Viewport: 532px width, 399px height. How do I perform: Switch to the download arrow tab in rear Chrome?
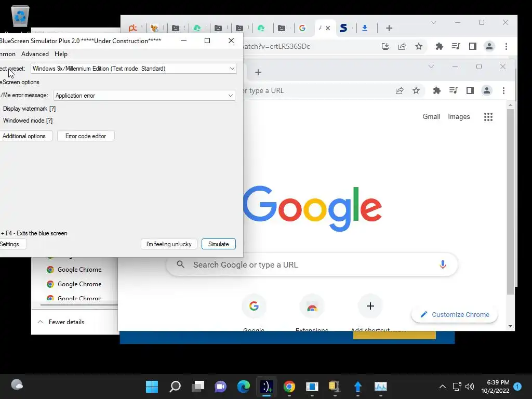point(365,28)
